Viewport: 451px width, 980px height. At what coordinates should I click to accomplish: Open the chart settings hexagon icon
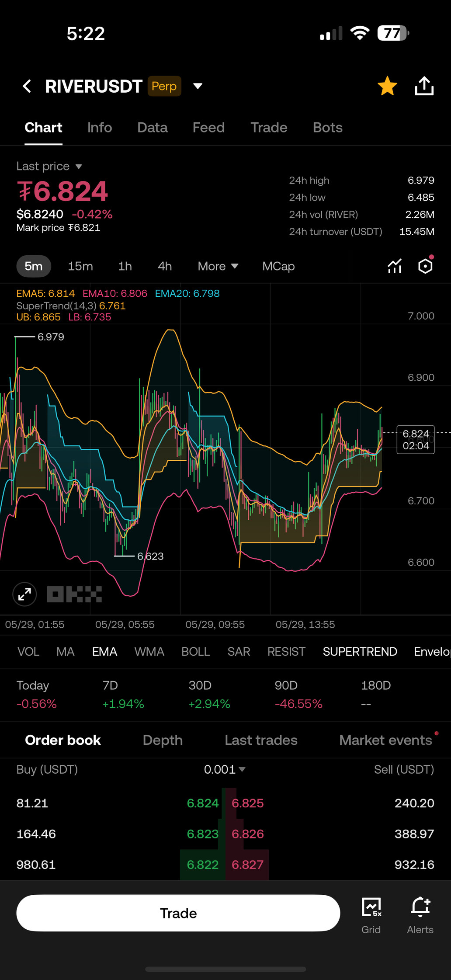pyautogui.click(x=425, y=266)
